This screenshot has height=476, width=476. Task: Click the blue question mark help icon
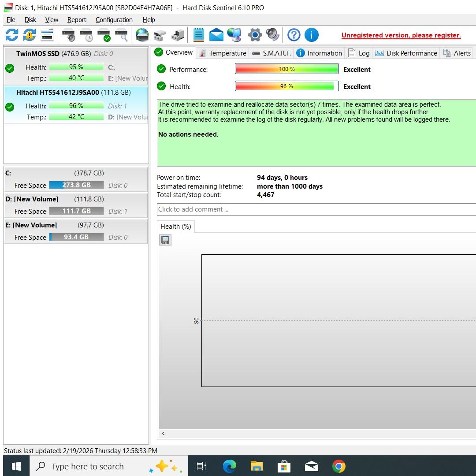click(294, 35)
